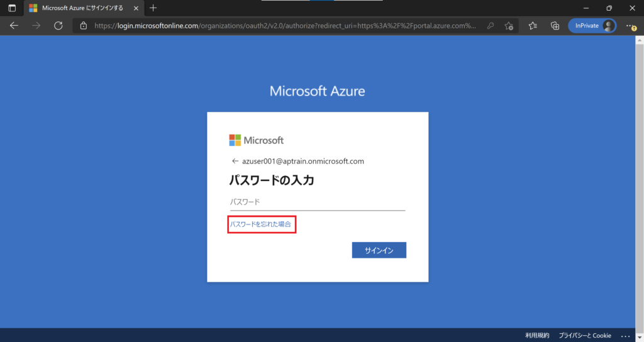Minimize the browser window
Image resolution: width=644 pixels, height=342 pixels.
(x=586, y=8)
